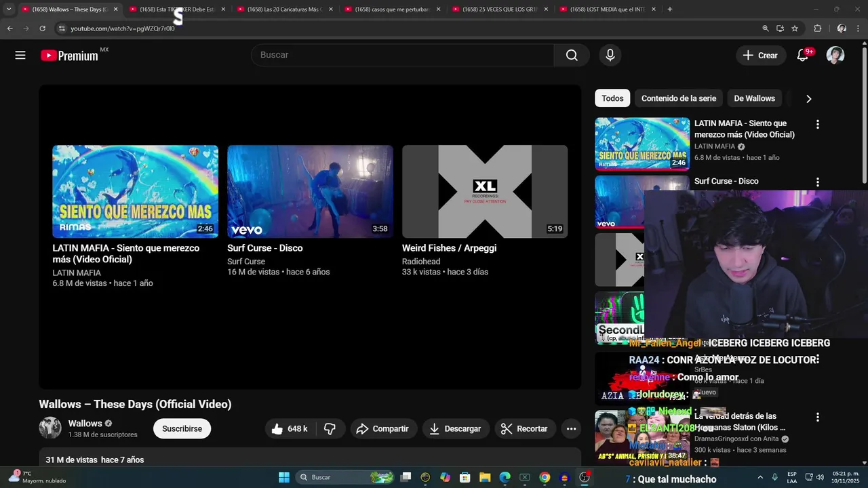Screen dimensions: 868x488
Task: Select the Todos filter chip
Action: pyautogui.click(x=612, y=98)
